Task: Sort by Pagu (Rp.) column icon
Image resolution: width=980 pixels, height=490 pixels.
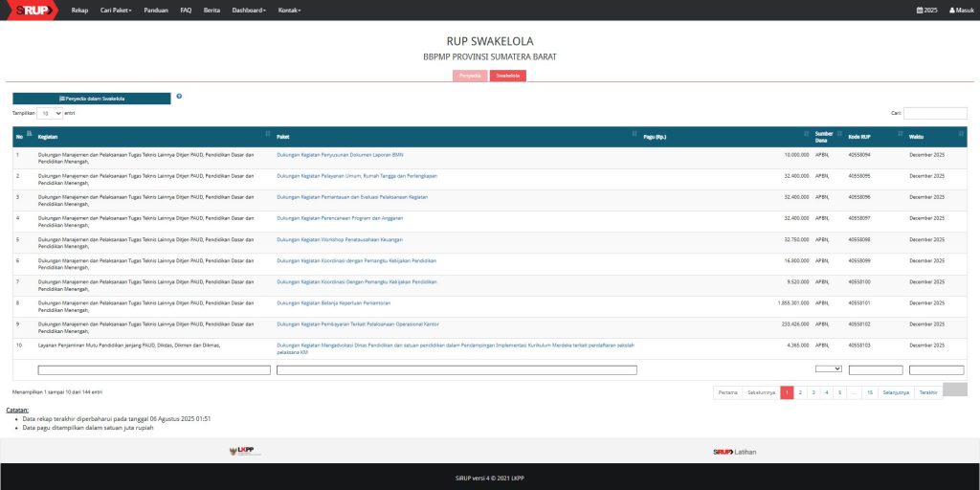Action: click(806, 134)
